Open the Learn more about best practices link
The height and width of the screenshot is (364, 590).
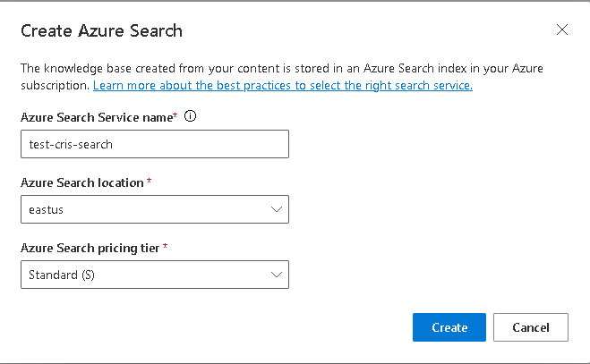[282, 86]
